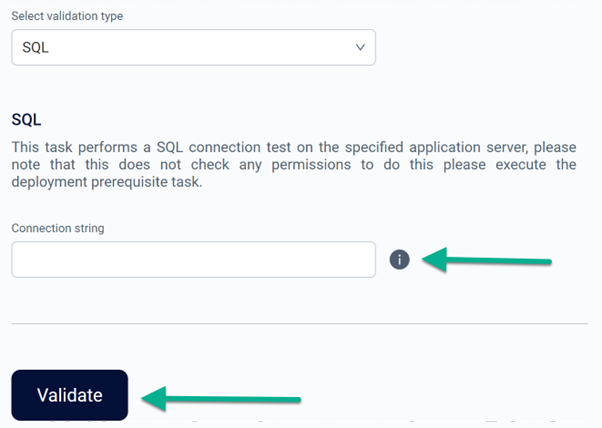Click the word "permissions" in the description
This screenshot has height=428, width=602.
(x=311, y=165)
